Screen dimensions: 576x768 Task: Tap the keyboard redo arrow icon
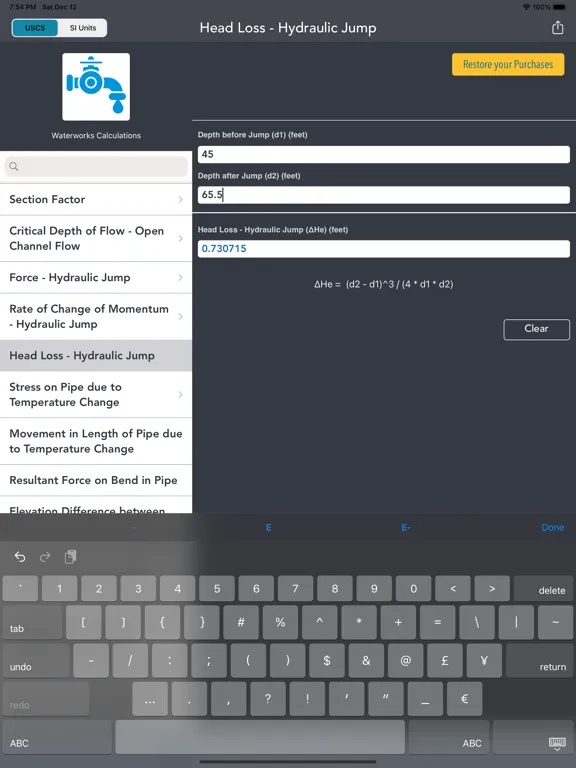(45, 557)
